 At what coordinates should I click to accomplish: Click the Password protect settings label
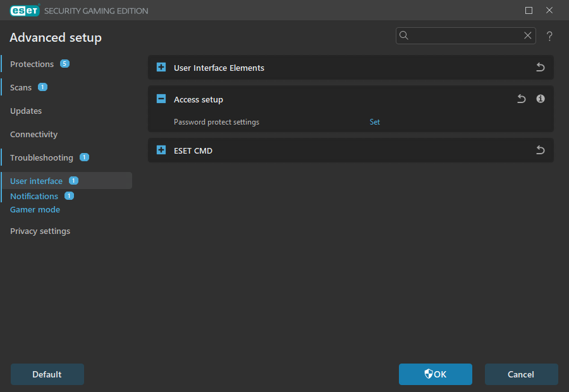click(216, 122)
